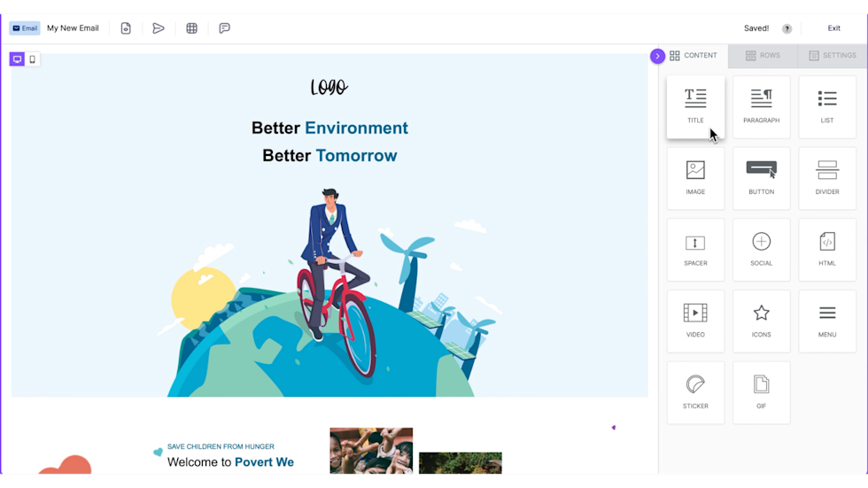Image resolution: width=868 pixels, height=488 pixels.
Task: Select the Paragraph content block
Action: [x=761, y=106]
